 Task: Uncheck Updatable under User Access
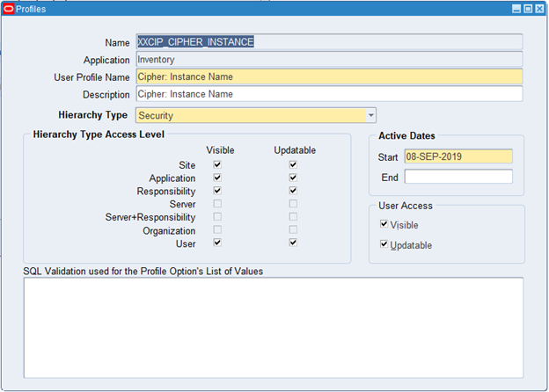point(384,244)
